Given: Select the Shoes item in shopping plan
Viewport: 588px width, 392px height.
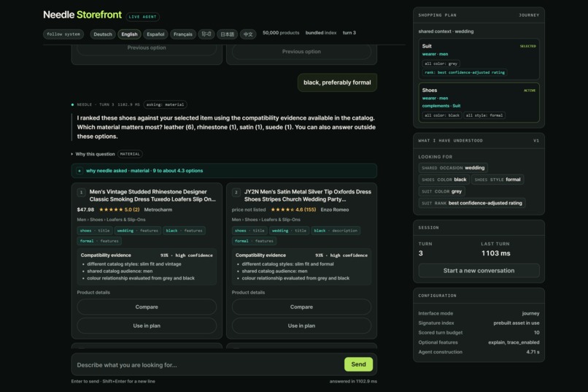Looking at the screenshot, I should click(x=479, y=103).
